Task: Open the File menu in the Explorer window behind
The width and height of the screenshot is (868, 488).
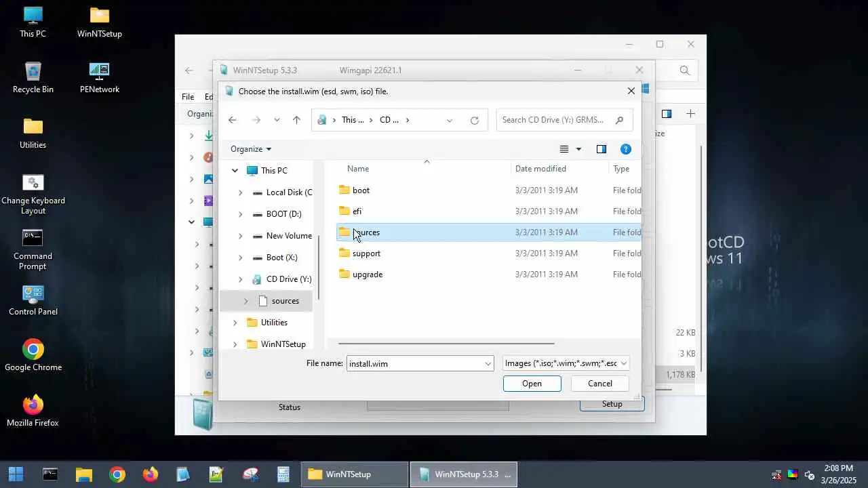Action: (x=188, y=97)
